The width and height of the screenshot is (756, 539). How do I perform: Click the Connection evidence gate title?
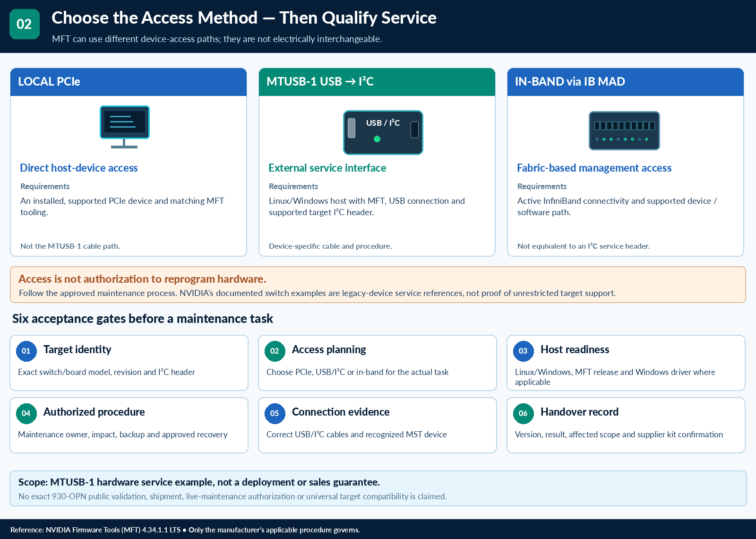[341, 412]
